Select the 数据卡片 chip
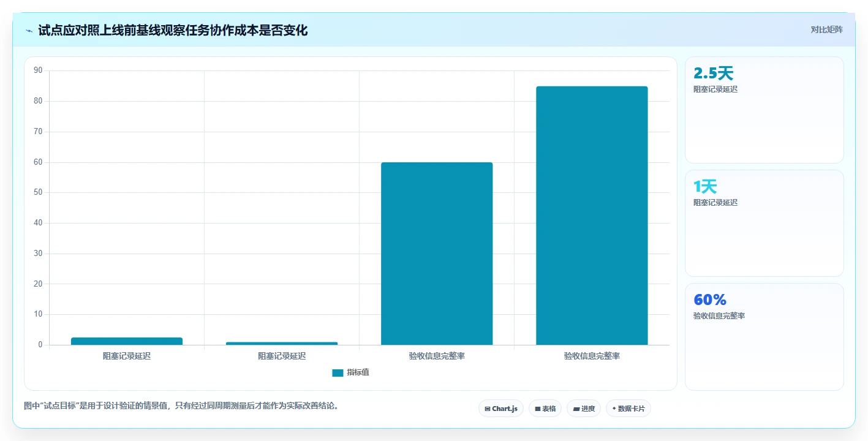The height and width of the screenshot is (441, 868). point(628,409)
